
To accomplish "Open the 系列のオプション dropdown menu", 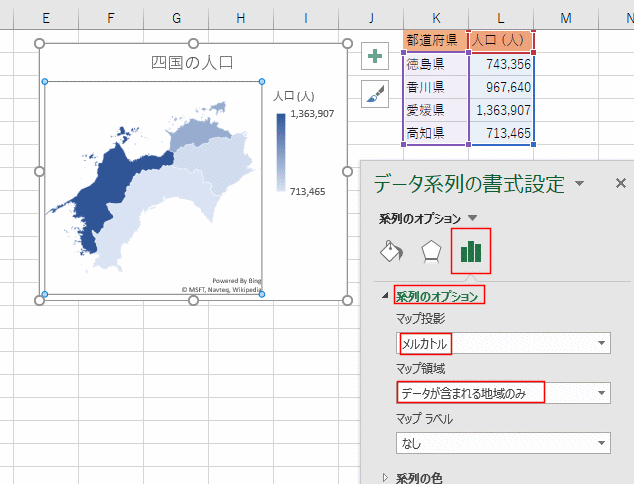I will (473, 218).
